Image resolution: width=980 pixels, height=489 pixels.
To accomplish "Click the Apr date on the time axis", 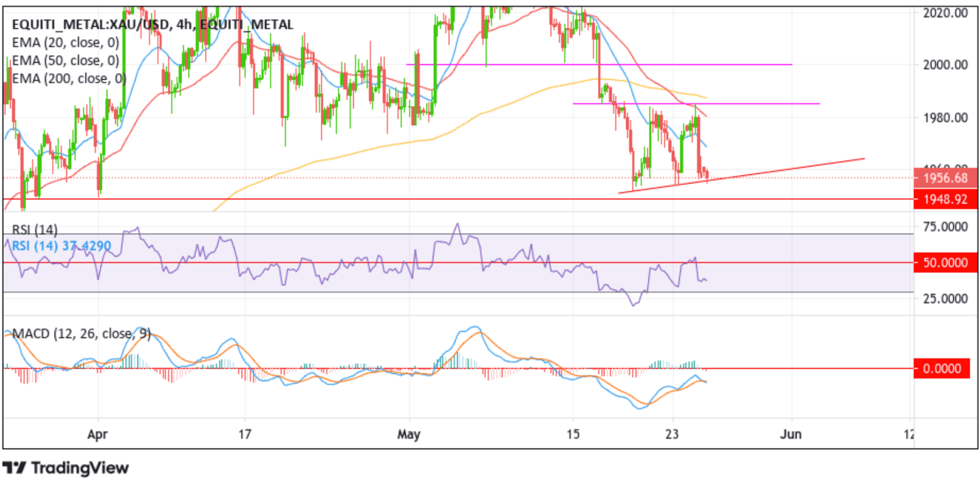I will click(x=98, y=434).
